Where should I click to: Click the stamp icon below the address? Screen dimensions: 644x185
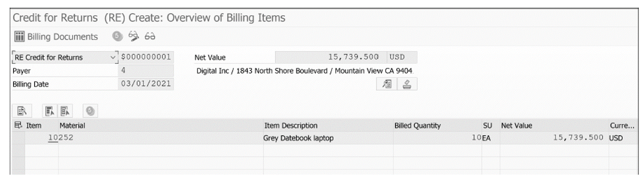point(407,84)
